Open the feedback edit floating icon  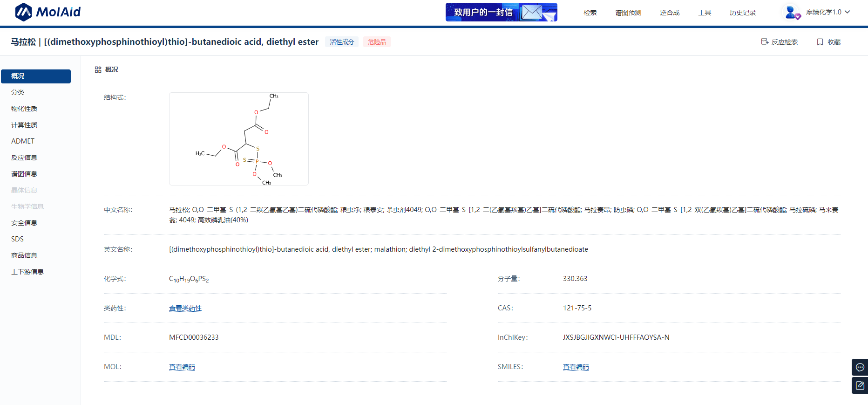[860, 385]
